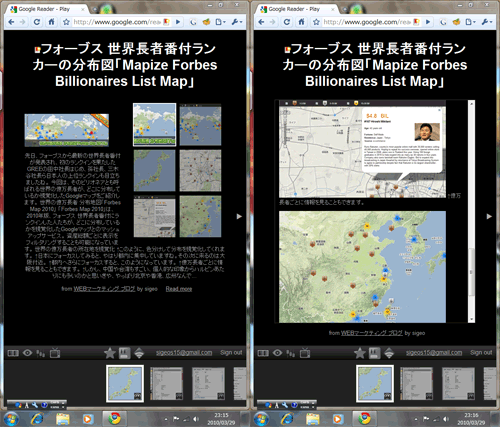The width and height of the screenshot is (500, 427).
Task: Go back in the left Chrome window
Action: [x=11, y=22]
